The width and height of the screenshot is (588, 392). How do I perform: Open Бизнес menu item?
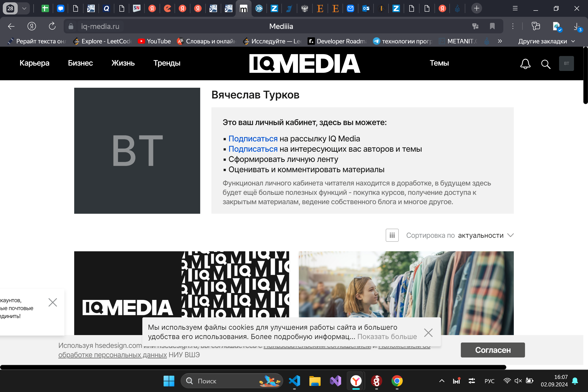coord(80,63)
